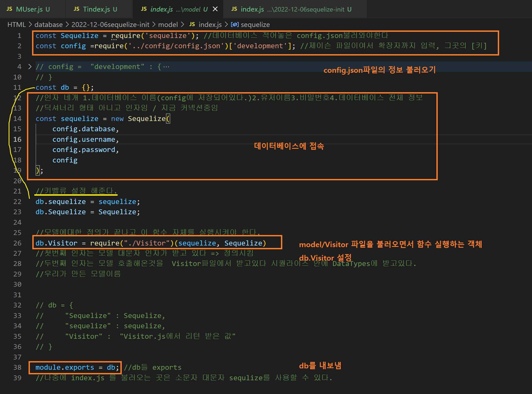
Task: Click line number 16 in the gutter
Action: click(17, 139)
